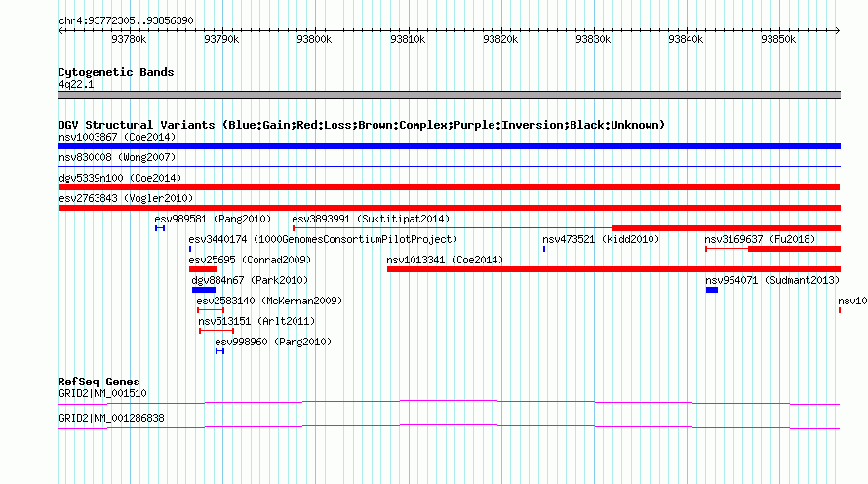Viewport: 868px width, 484px height.
Task: Click the nsv1013341 (Coe2014) long red bar
Action: (613, 269)
